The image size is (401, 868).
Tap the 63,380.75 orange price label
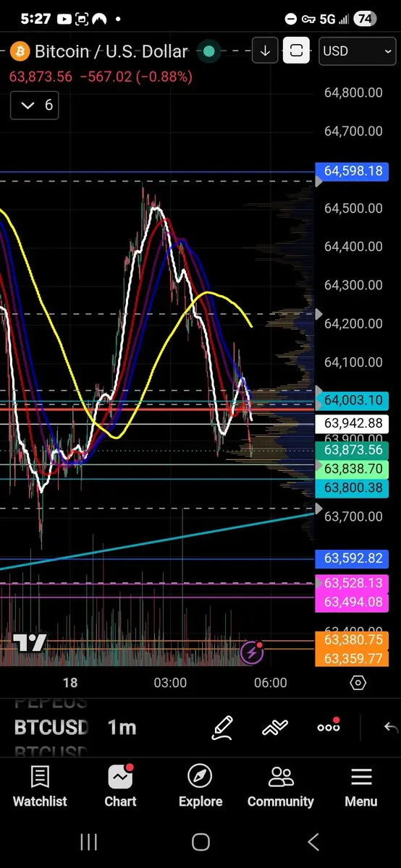[x=353, y=640]
